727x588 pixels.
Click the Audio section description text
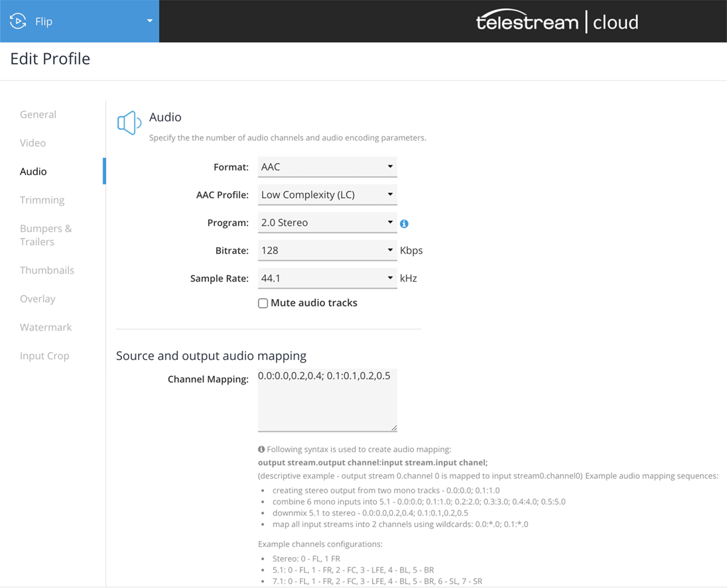point(287,138)
